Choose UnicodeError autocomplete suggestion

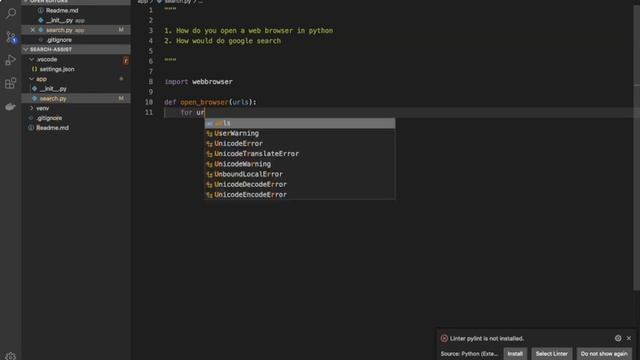[300, 144]
